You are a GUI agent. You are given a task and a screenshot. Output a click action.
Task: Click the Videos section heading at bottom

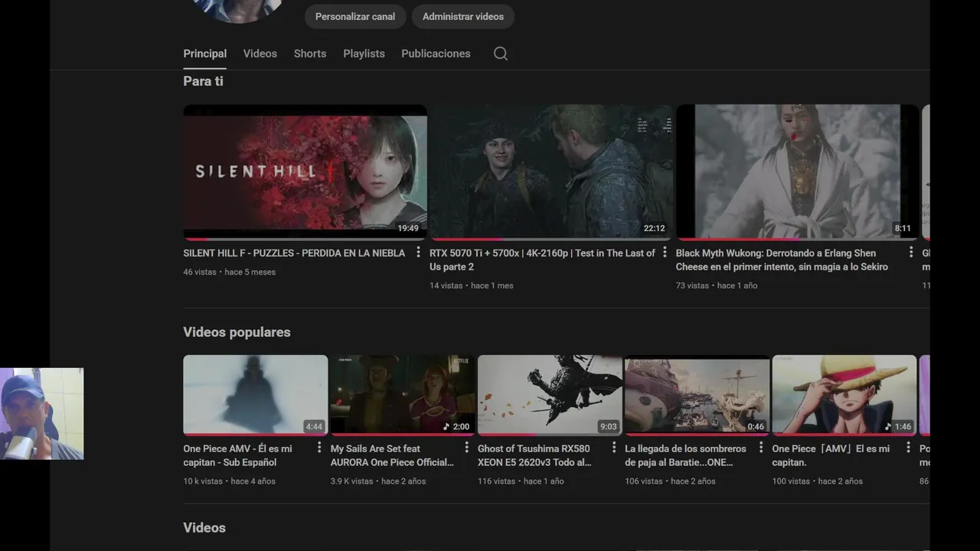204,528
